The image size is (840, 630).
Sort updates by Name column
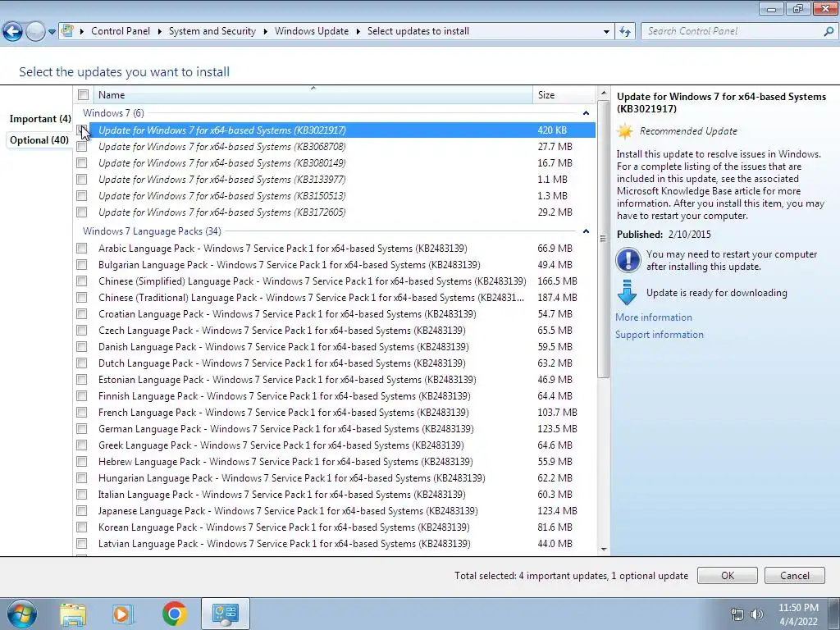313,95
